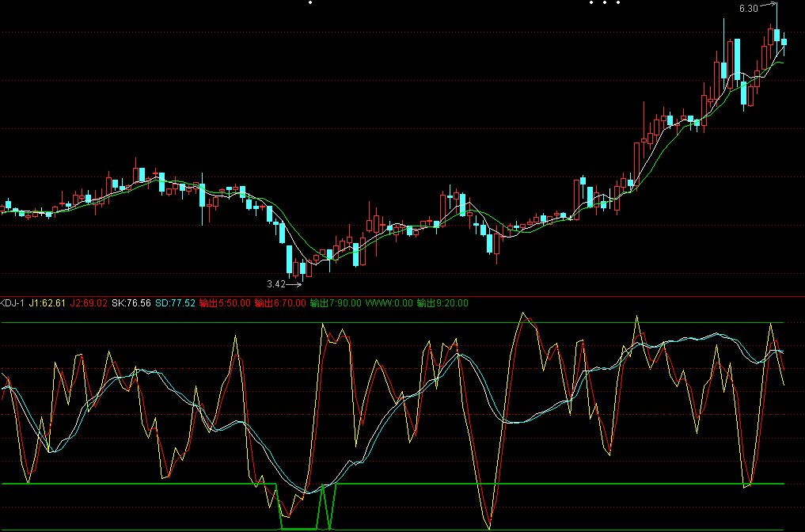Select the yellow J1:62.61 value label

48,302
